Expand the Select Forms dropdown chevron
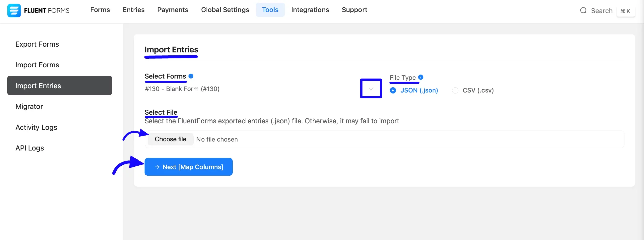Viewport: 644px width, 240px height. [x=371, y=89]
